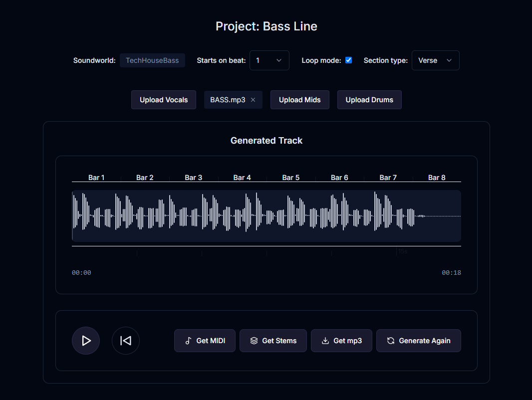Screen dimensions: 532x400
Task: Download stems via Get Stems
Action: (x=273, y=341)
